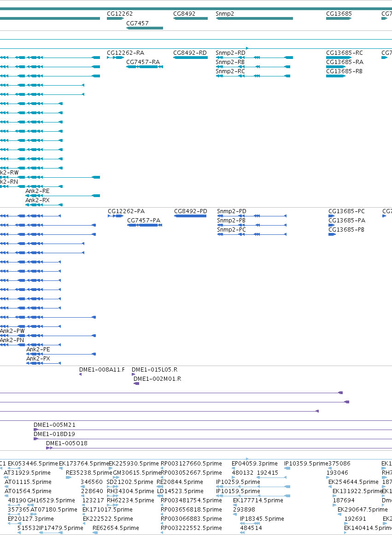Select EST EK290647.5prime
This screenshot has height=535, width=392.
coord(363,509)
